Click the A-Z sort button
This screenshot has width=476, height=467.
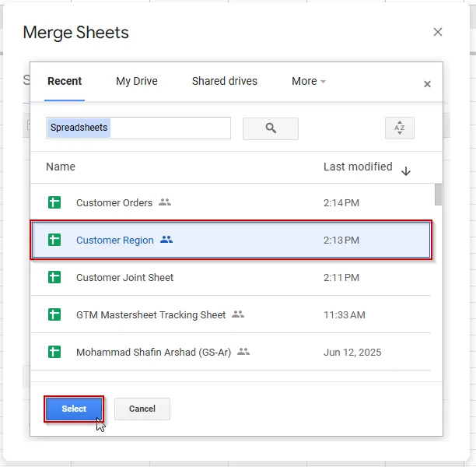(x=400, y=128)
